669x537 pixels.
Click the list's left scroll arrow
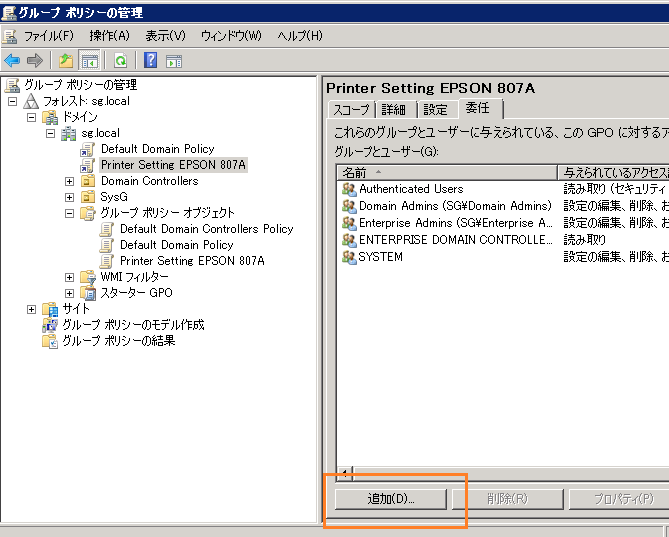pos(345,473)
